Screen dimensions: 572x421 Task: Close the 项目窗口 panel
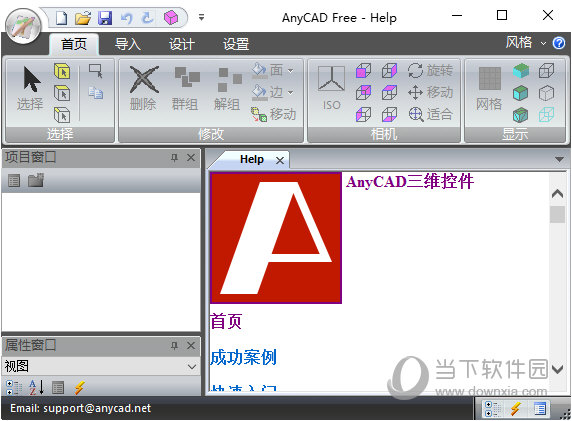pyautogui.click(x=191, y=158)
